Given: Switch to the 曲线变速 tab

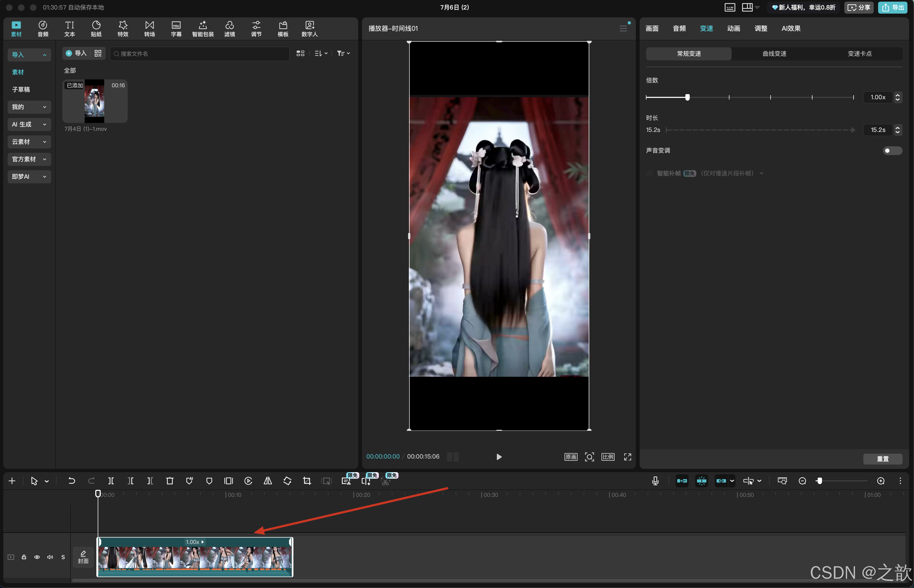Looking at the screenshot, I should [774, 54].
